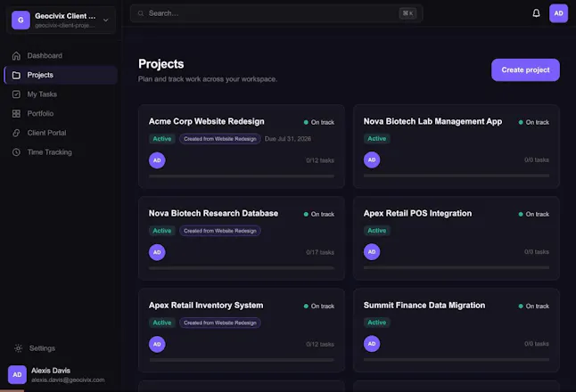Click On track status on Research Database card
Screen dimensions: 576x392
[x=319, y=214]
